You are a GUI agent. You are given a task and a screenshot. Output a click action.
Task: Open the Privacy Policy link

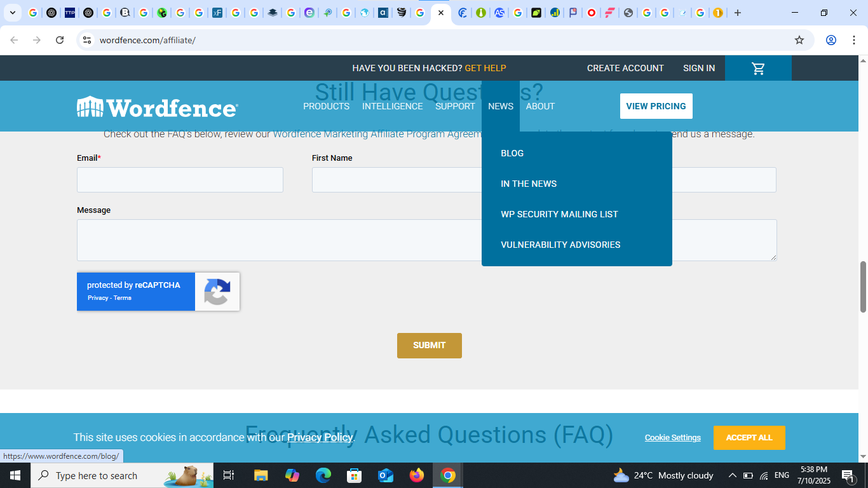(320, 437)
